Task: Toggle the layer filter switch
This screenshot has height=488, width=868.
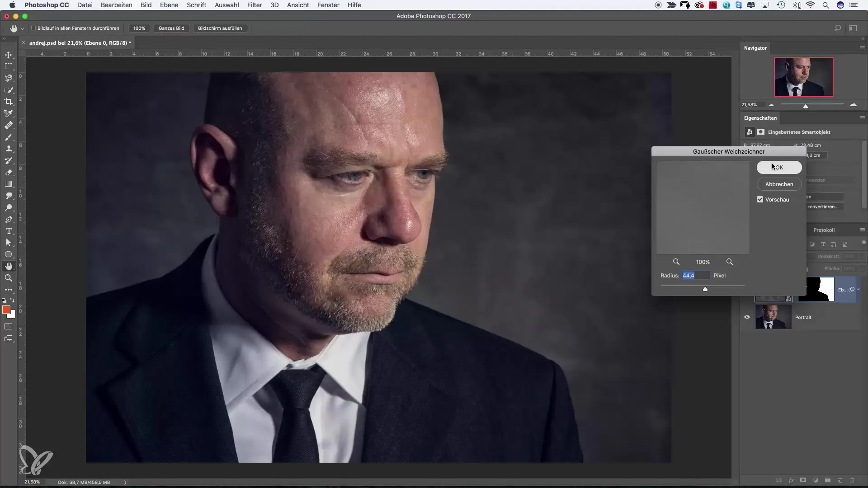Action: (863, 243)
